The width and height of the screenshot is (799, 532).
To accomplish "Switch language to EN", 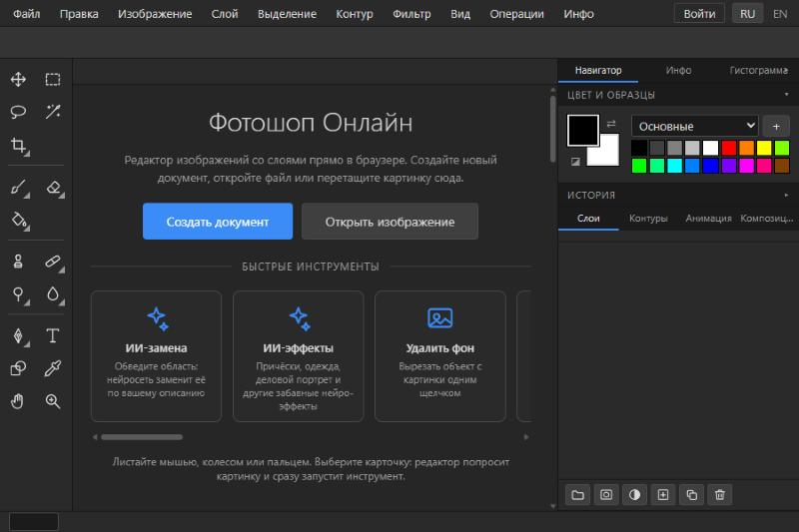I will coord(780,14).
